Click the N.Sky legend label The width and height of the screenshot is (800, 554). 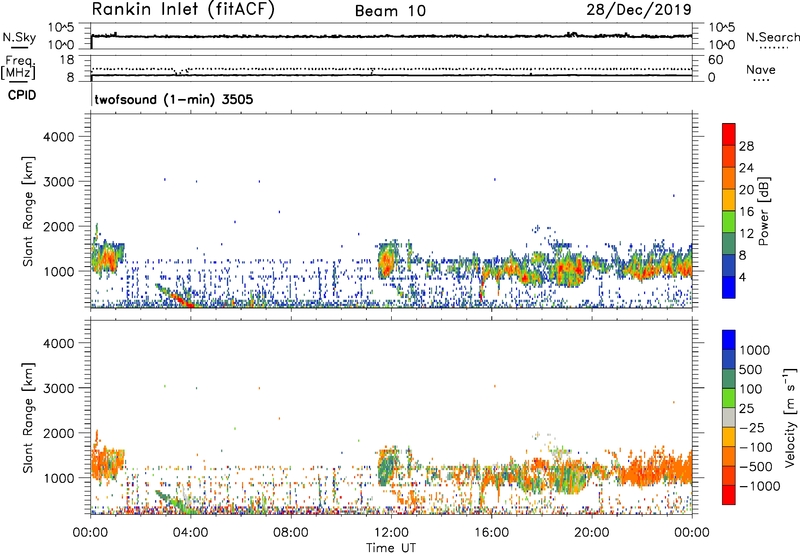tap(19, 37)
